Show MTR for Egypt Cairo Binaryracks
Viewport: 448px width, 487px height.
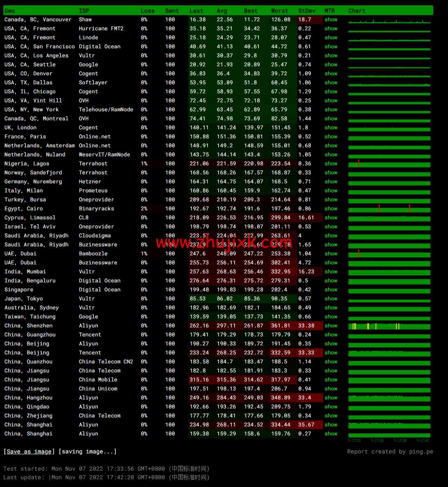(x=331, y=209)
